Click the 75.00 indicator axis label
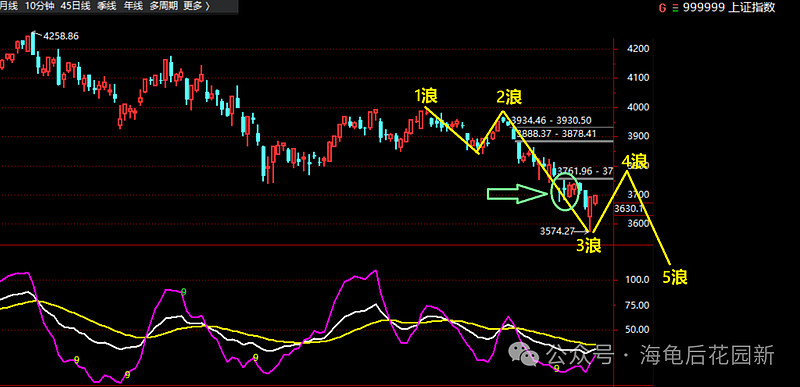Screen dimensions: 800x387 coord(638,305)
